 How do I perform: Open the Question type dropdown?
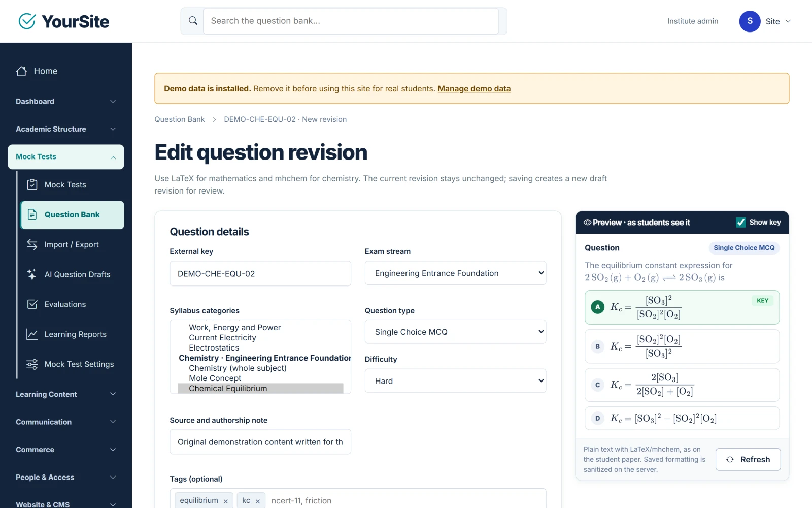click(x=455, y=332)
